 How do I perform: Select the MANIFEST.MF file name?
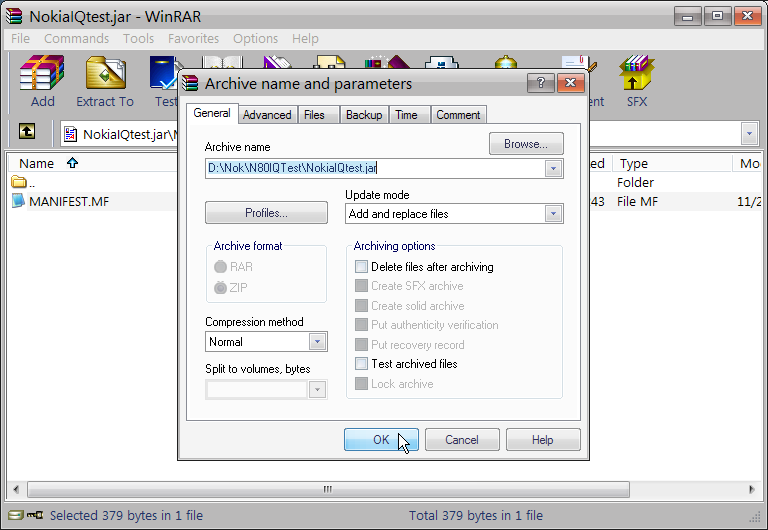point(69,201)
